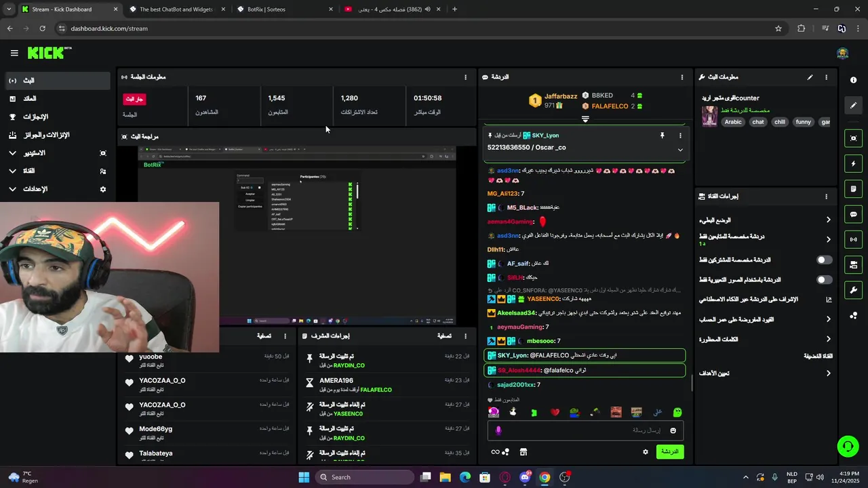This screenshot has height=488, width=868.
Task: Toggle the moderator log widget icon
Action: 853,189
